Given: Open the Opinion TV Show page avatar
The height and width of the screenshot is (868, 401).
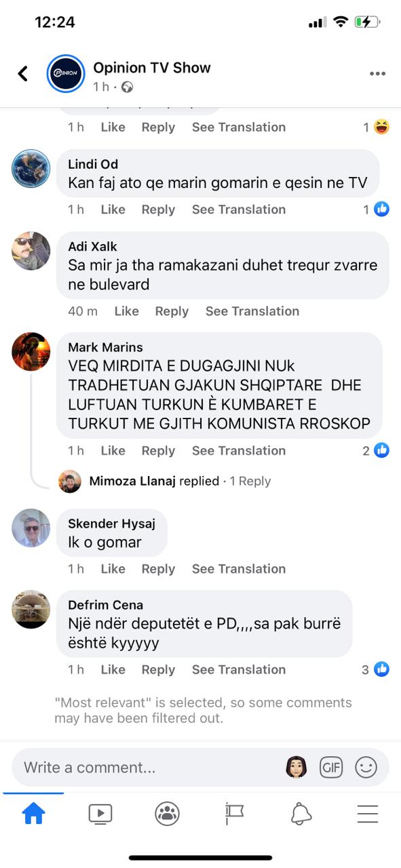Looking at the screenshot, I should pos(66,74).
